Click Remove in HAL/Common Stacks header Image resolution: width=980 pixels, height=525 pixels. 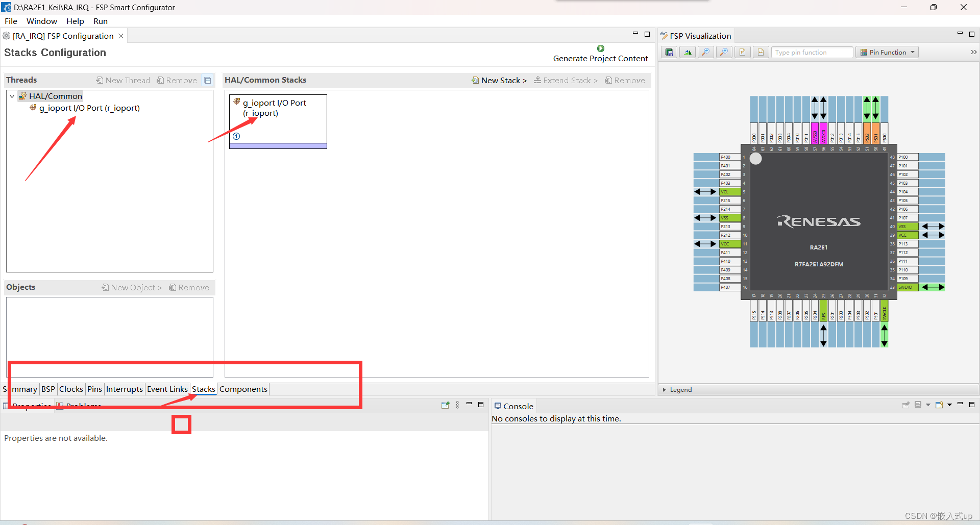625,80
